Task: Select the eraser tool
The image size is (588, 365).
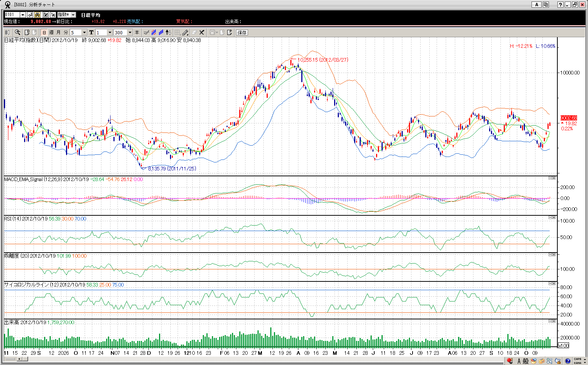Action: 194,32
